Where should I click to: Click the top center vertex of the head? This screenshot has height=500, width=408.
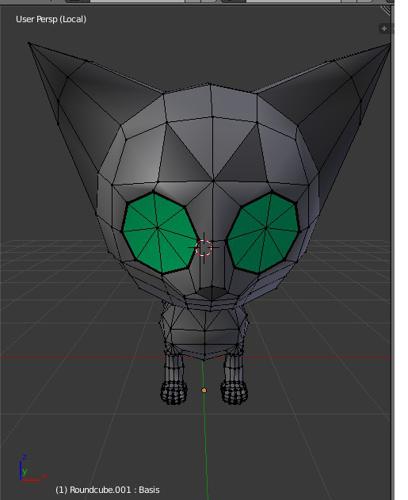210,84
